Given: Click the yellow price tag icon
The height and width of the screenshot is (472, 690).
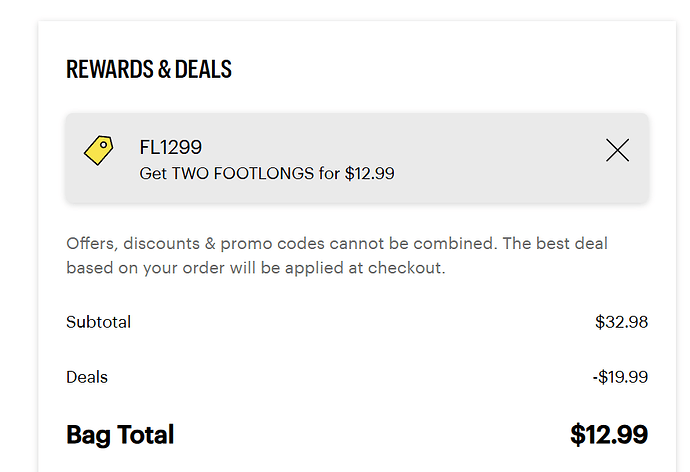Looking at the screenshot, I should 98,150.
